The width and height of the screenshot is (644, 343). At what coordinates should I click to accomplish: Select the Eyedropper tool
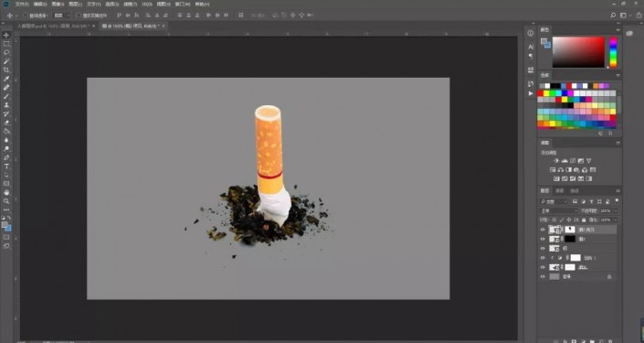(6, 79)
